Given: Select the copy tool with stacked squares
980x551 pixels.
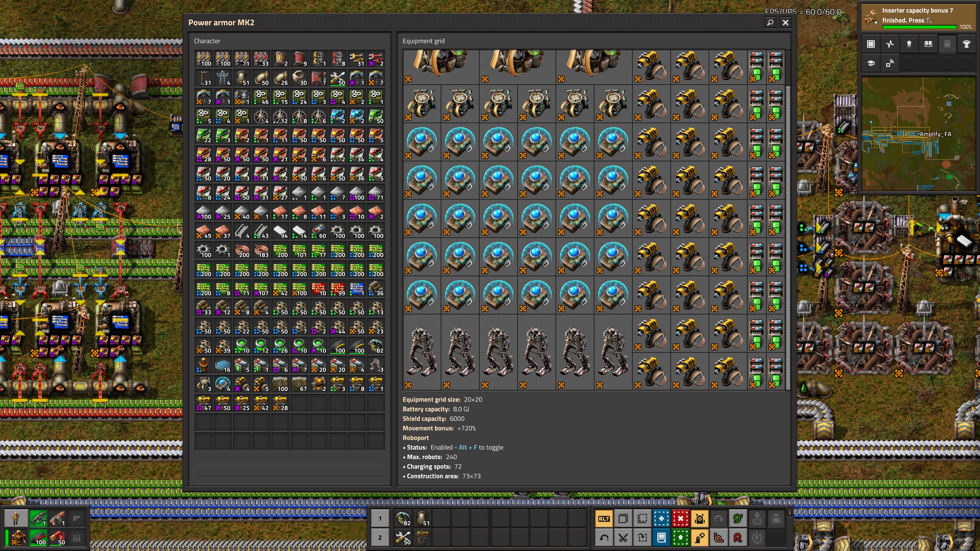Looking at the screenshot, I should (623, 519).
